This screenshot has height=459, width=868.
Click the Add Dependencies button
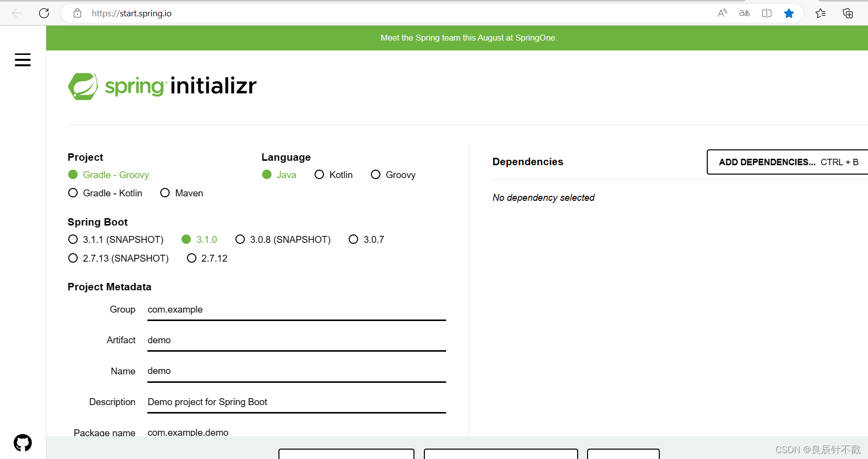(x=788, y=162)
